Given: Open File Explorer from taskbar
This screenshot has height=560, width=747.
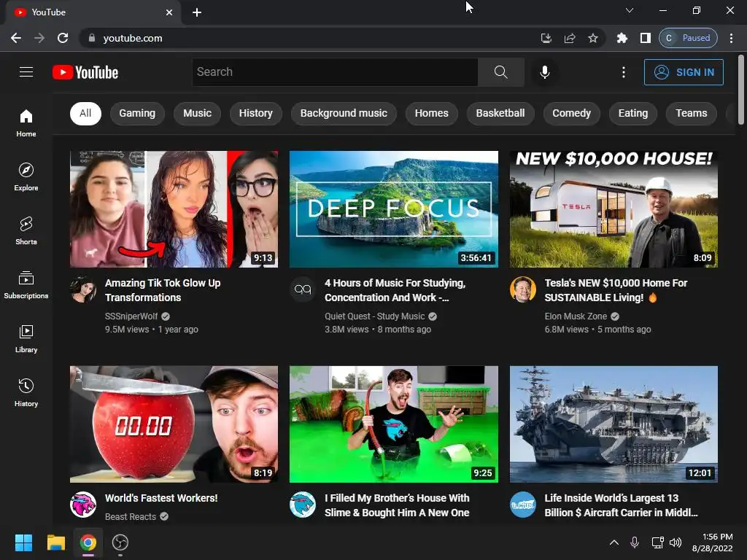Looking at the screenshot, I should (x=55, y=542).
